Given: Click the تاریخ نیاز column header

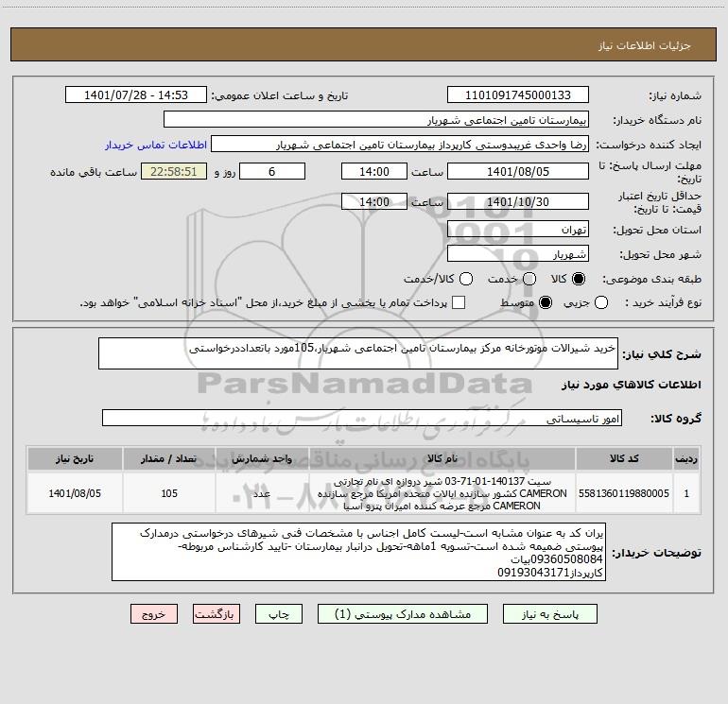Looking at the screenshot, I should (75, 458).
